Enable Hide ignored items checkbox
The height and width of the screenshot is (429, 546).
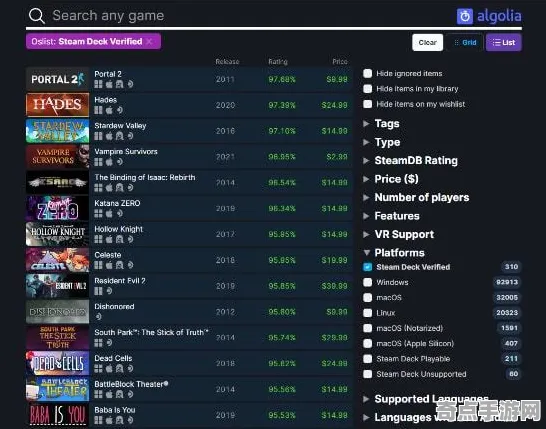tap(367, 73)
